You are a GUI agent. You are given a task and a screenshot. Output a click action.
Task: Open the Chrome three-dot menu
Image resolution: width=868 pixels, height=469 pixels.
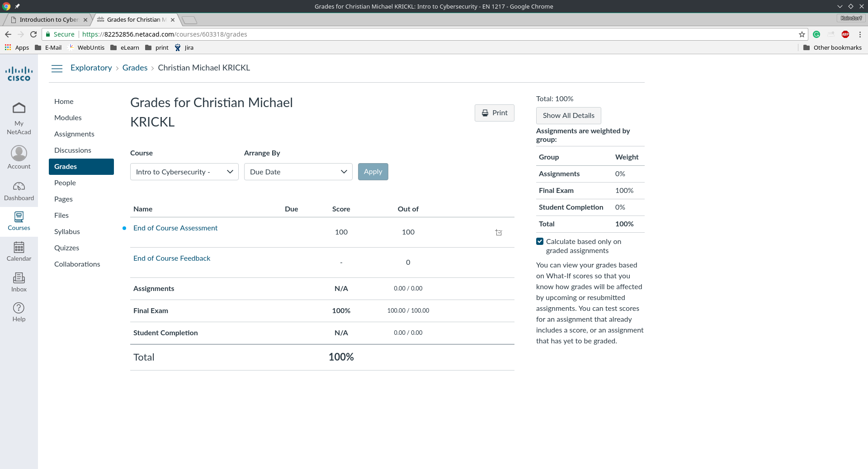tap(860, 34)
